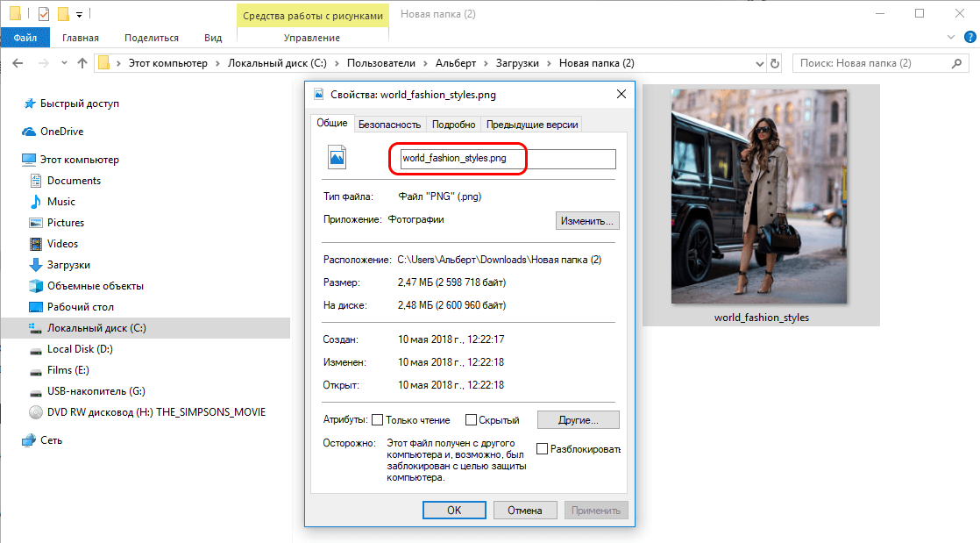Toggle Только чтение checkbox
980x543 pixels.
[378, 420]
